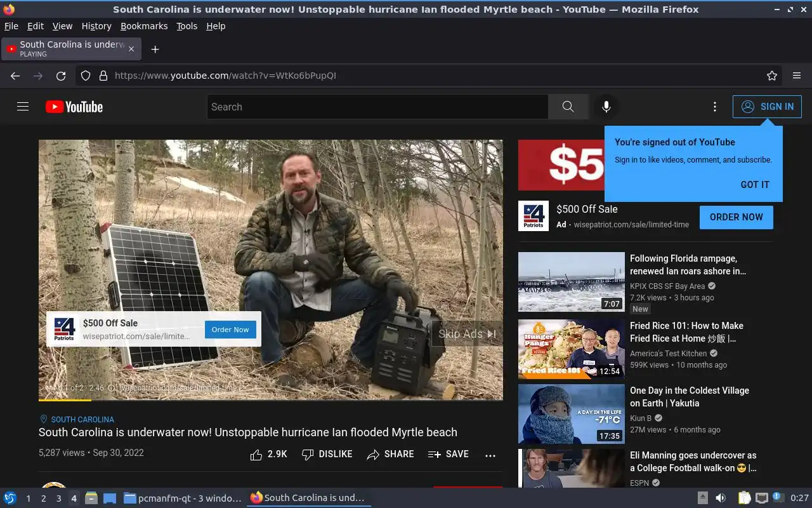The image size is (812, 508).
Task: Open the YouTube hamburger guide menu
Action: (x=23, y=107)
